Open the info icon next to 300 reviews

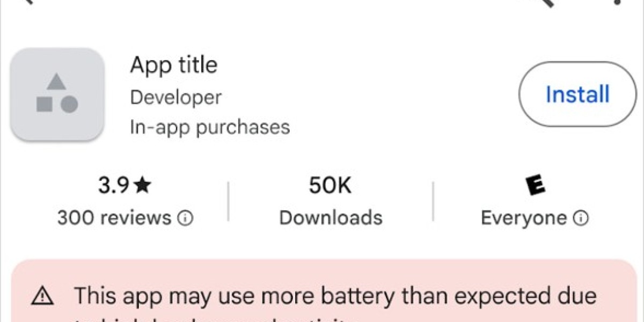[185, 218]
